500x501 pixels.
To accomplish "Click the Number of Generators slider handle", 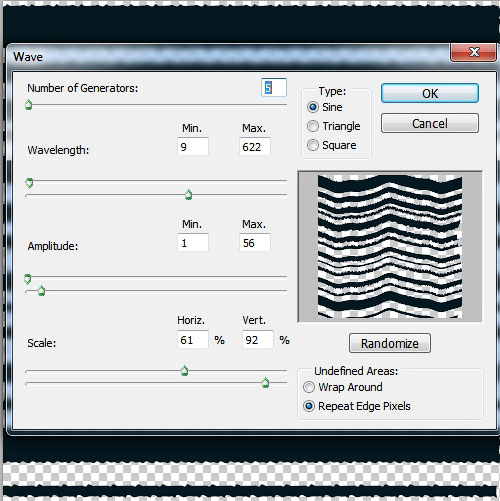I will click(x=29, y=105).
